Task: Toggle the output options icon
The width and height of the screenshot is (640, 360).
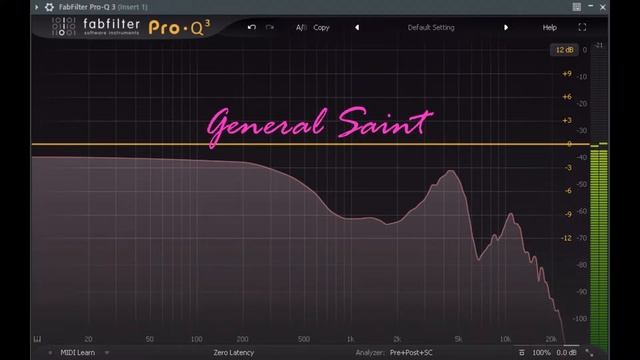Action: tap(522, 352)
